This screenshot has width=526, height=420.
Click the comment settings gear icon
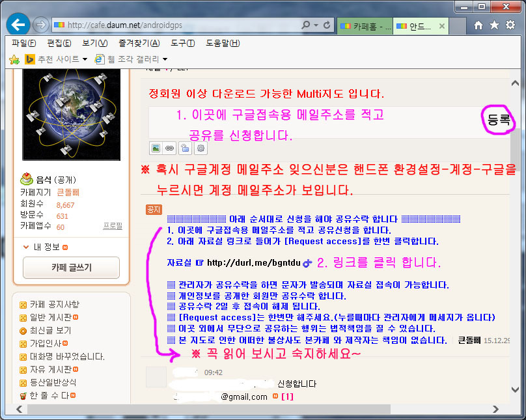click(201, 148)
